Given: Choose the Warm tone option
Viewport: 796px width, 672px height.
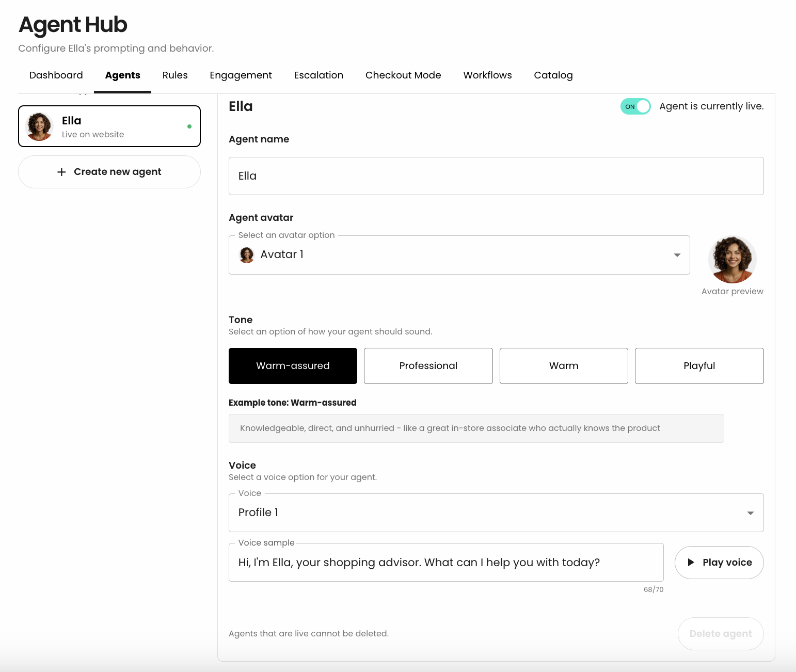Looking at the screenshot, I should pos(564,366).
